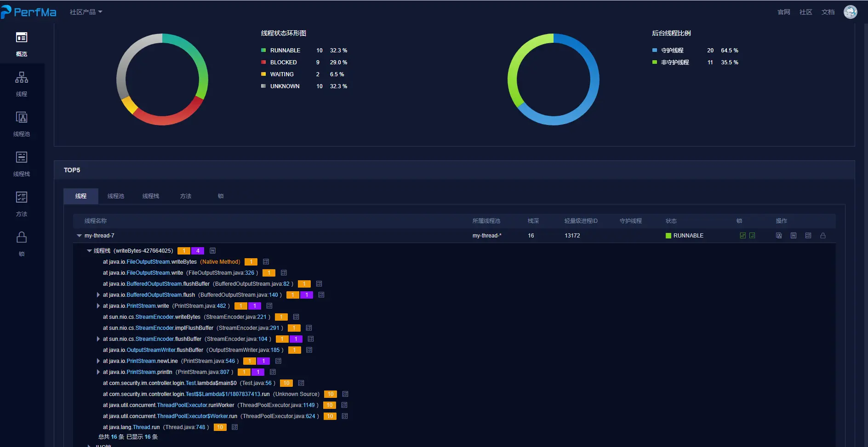Click the method icon on Thread.run row
The width and height of the screenshot is (868, 447).
[234, 427]
